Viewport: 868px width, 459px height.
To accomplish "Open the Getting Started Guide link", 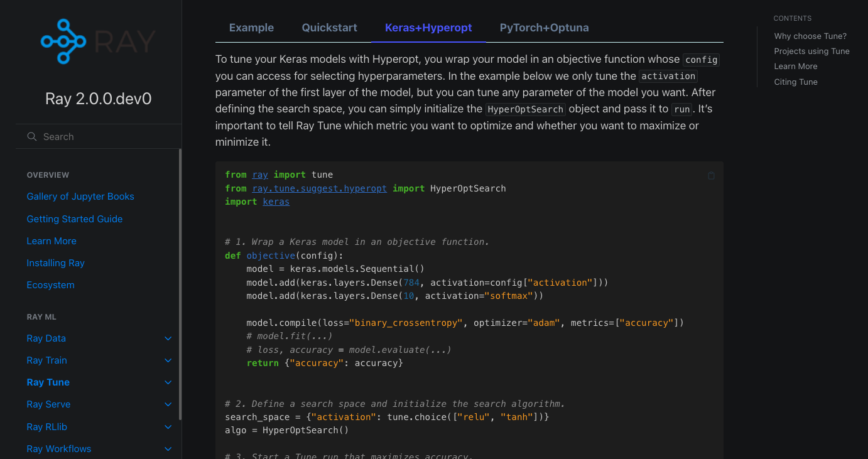I will [75, 219].
